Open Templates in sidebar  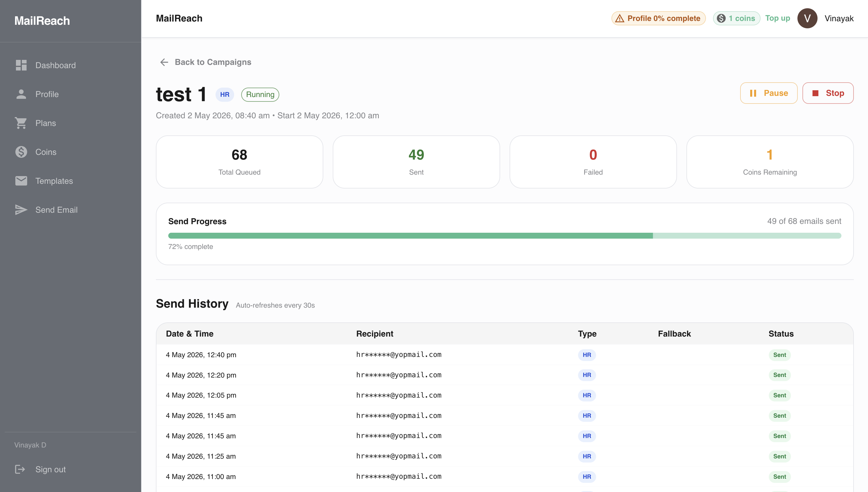(x=70, y=181)
